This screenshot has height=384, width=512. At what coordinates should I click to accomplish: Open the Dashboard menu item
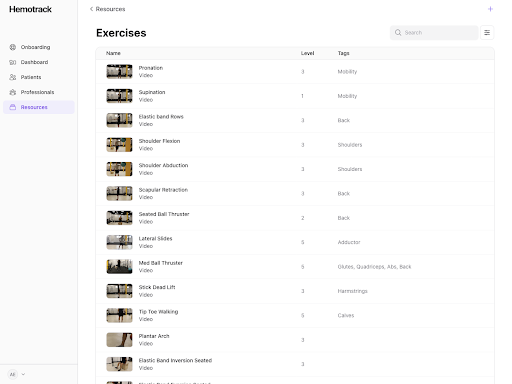click(39, 62)
